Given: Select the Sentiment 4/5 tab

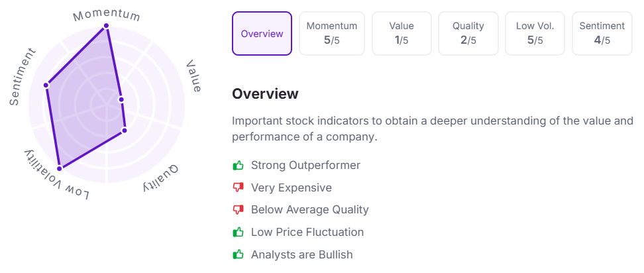Looking at the screenshot, I should 602,34.
